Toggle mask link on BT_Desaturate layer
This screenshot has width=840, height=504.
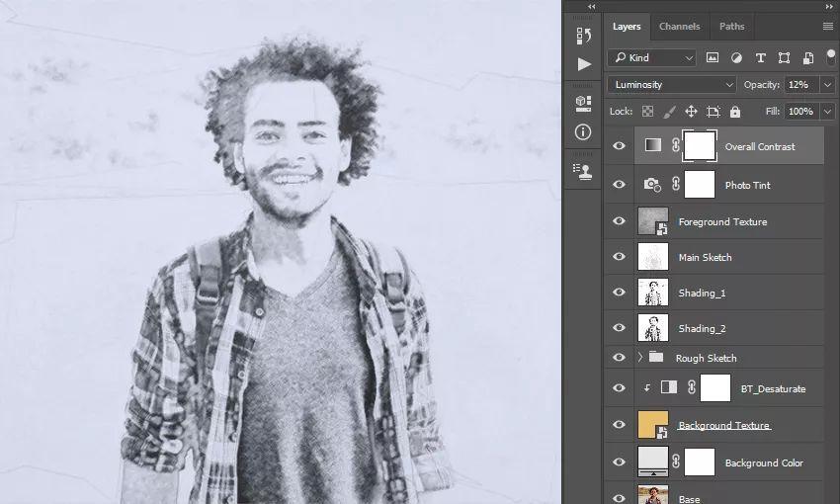(691, 387)
